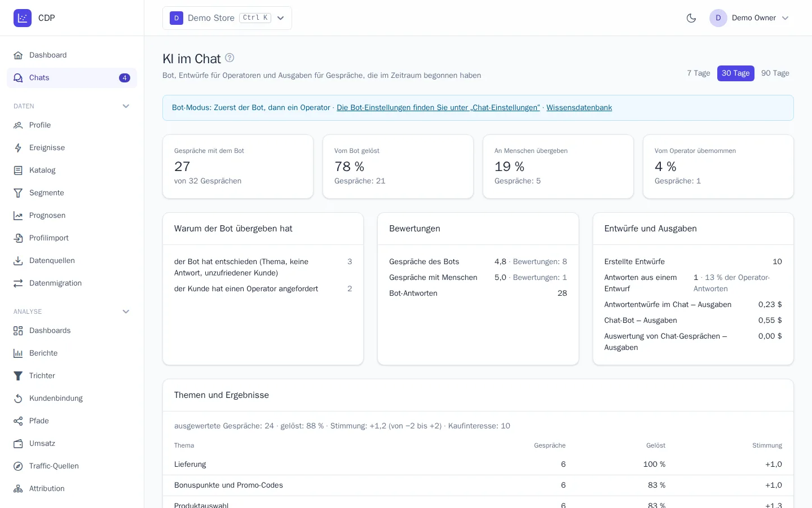Collapse the ANALYSE sidebar section
The image size is (812, 508).
click(126, 312)
